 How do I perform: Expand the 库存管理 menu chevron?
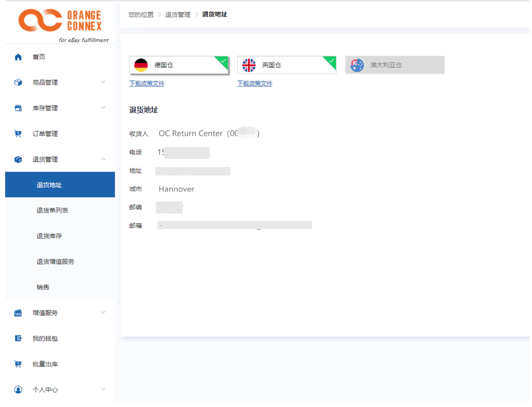coord(103,108)
